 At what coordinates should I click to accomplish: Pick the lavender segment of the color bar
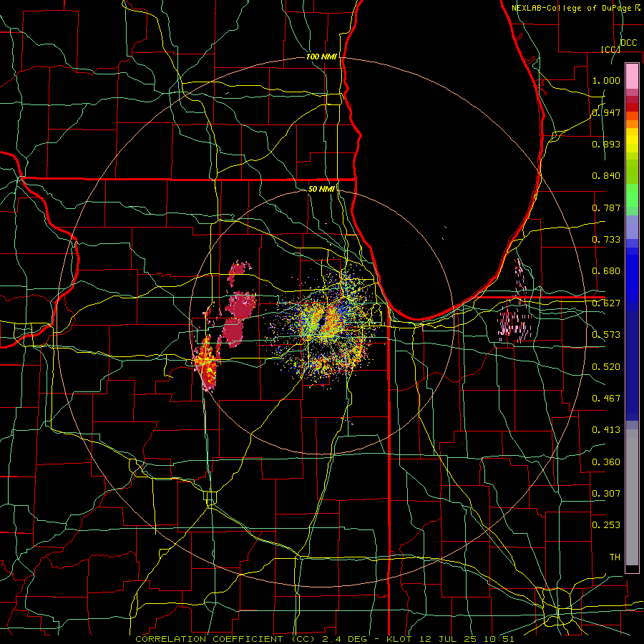pos(632,227)
